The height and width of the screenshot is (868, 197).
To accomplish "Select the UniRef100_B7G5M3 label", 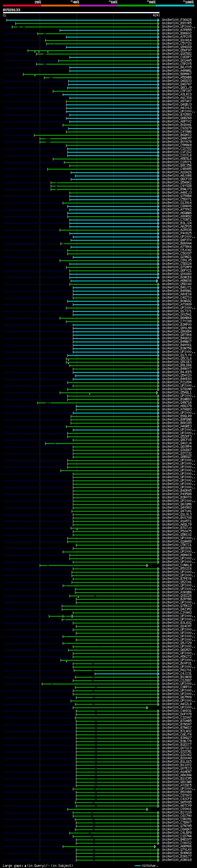I will (177, 115).
